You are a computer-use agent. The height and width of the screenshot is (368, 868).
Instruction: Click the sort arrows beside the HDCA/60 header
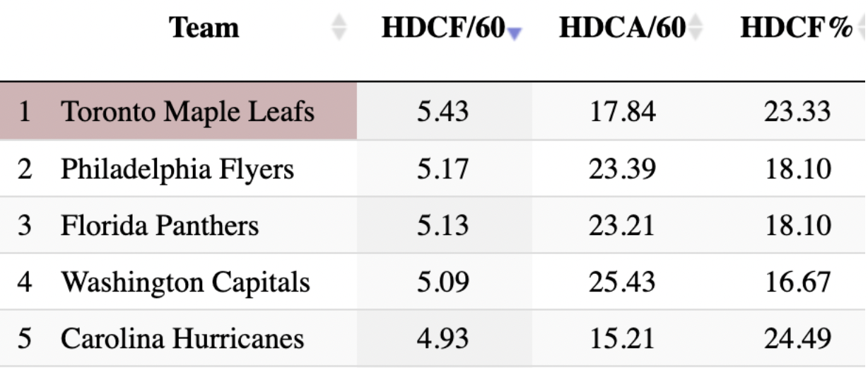(x=696, y=28)
